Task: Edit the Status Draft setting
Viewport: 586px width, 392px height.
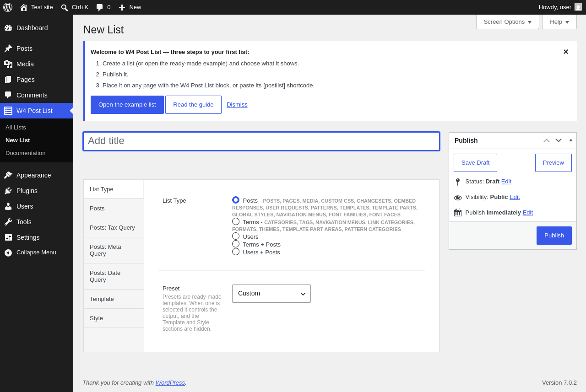Action: coord(506,181)
